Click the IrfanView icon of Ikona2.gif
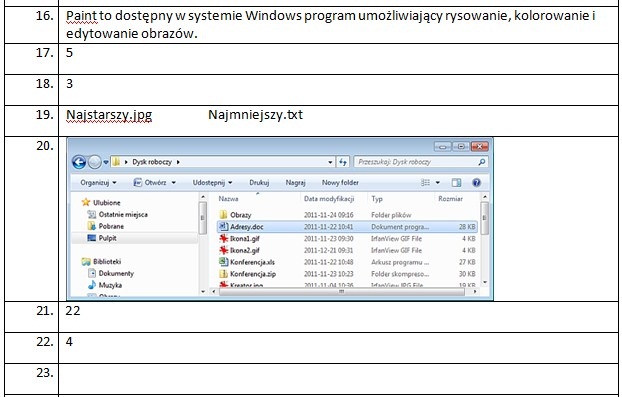Image resolution: width=622 pixels, height=397 pixels. point(224,250)
